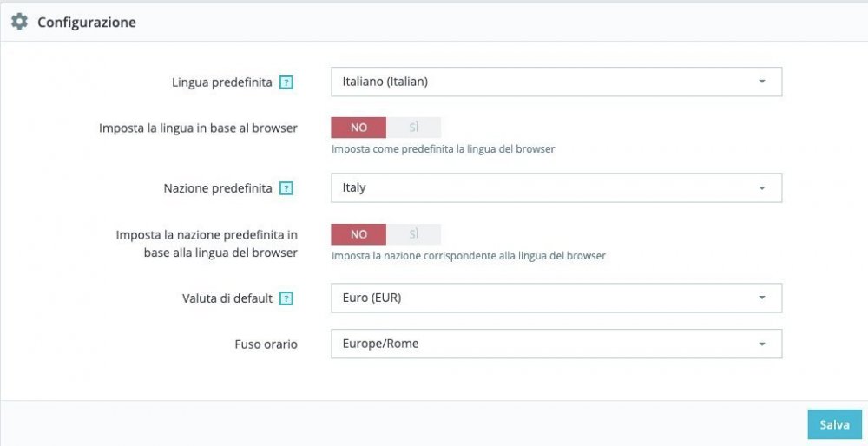Viewport: 868px width, 446px height.
Task: Click help icon beside Valuta di default
Action: pyautogui.click(x=286, y=298)
